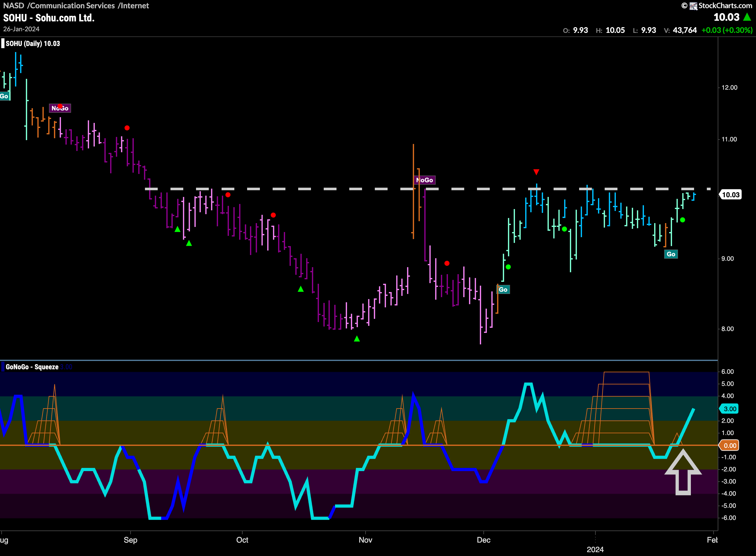756x556 pixels.
Task: Click the green dot right of December Go label
Action: pos(508,267)
